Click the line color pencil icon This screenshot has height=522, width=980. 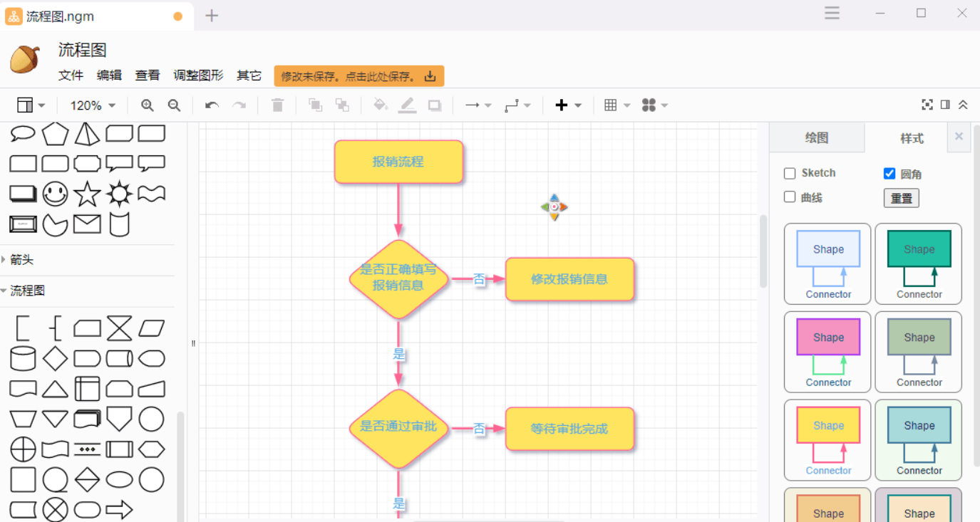coord(407,105)
